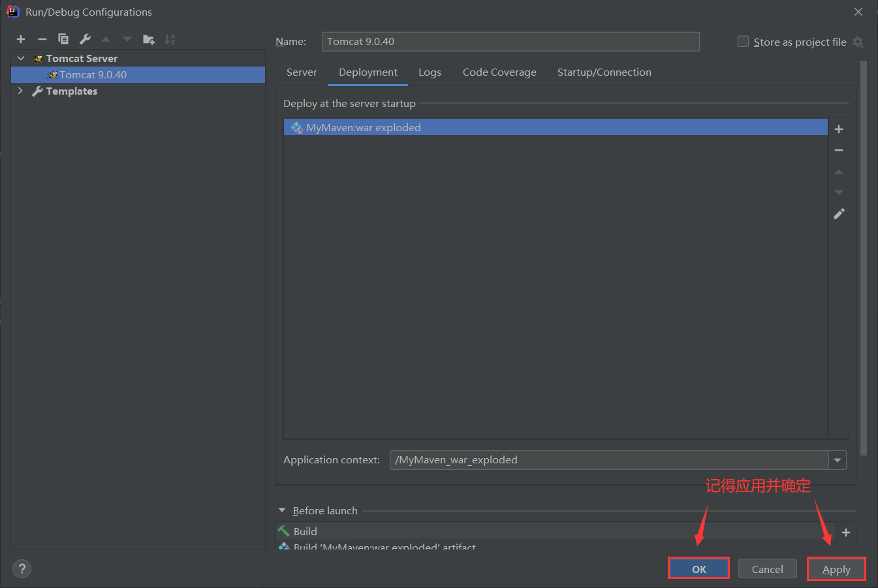Click the Name field containing Tomcat 9.0.40
The width and height of the screenshot is (878, 588).
(x=510, y=42)
